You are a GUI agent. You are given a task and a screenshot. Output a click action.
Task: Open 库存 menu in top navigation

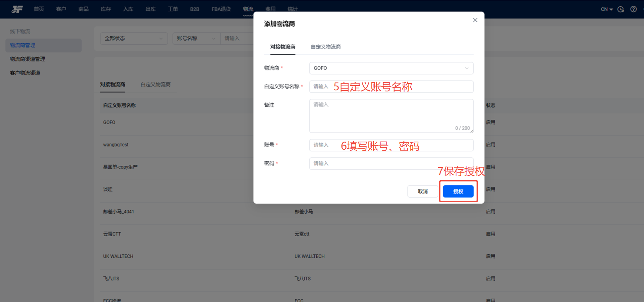point(106,9)
